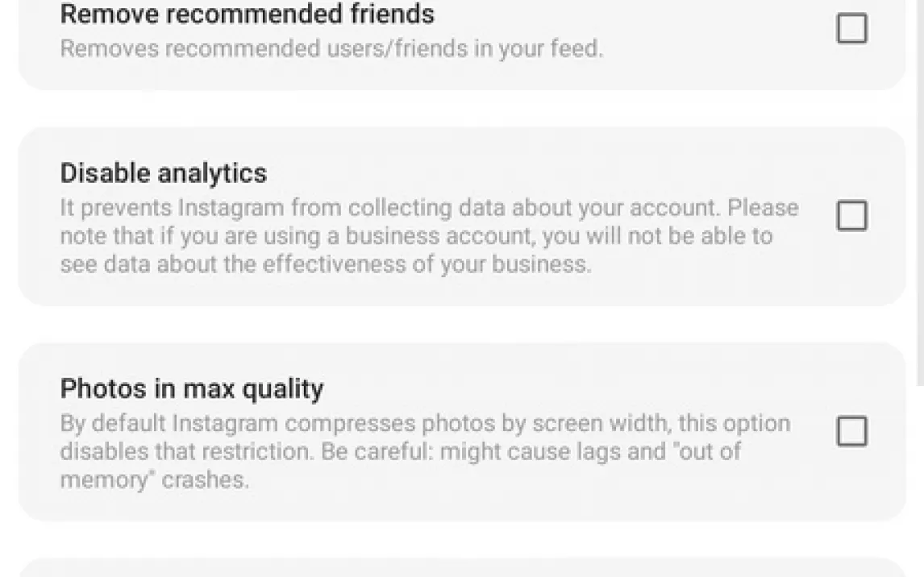Click 'Removes recommended users/friends in your feed' text
Screen dimensions: 924x577
(x=331, y=48)
